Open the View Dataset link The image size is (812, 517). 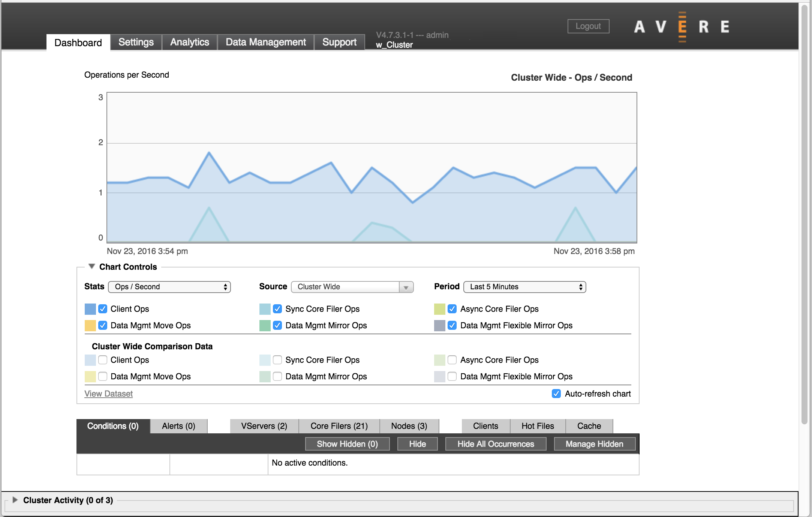click(x=108, y=394)
